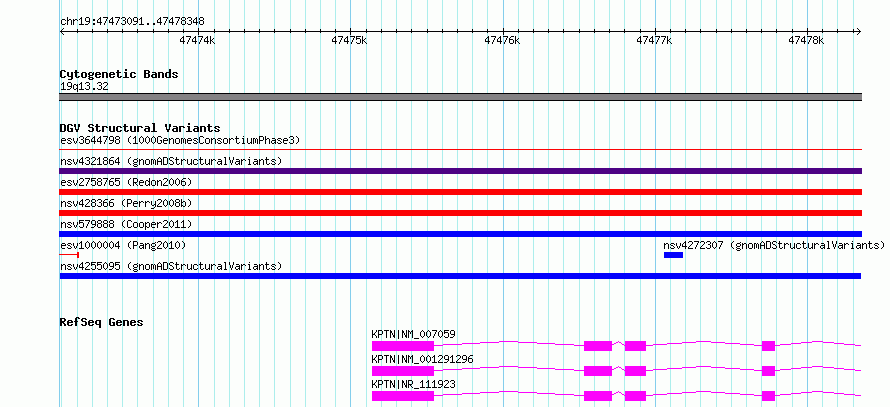Select the DGV Structural Variants track title

pos(140,128)
